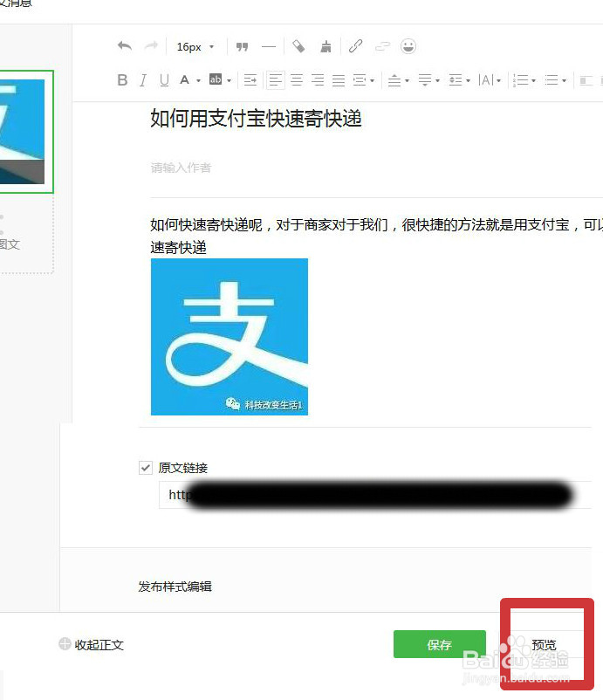This screenshot has width=603, height=700.
Task: Align text right
Action: click(x=318, y=80)
